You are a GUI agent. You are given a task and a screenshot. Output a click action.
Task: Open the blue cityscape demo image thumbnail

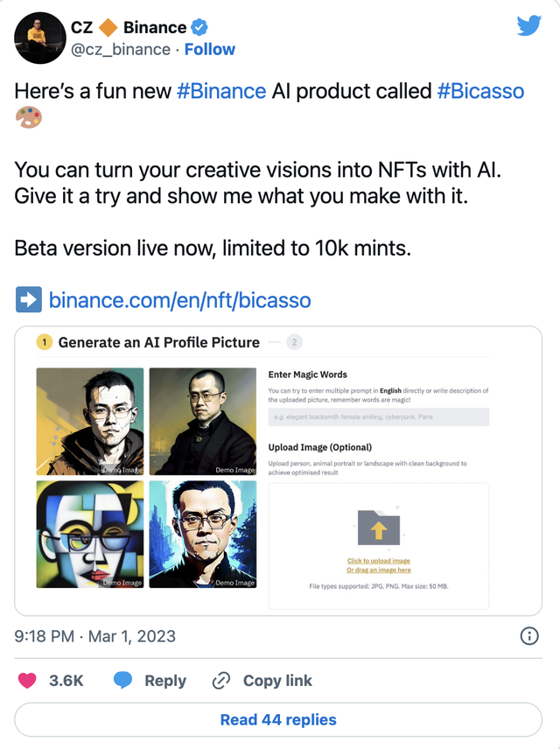(203, 534)
